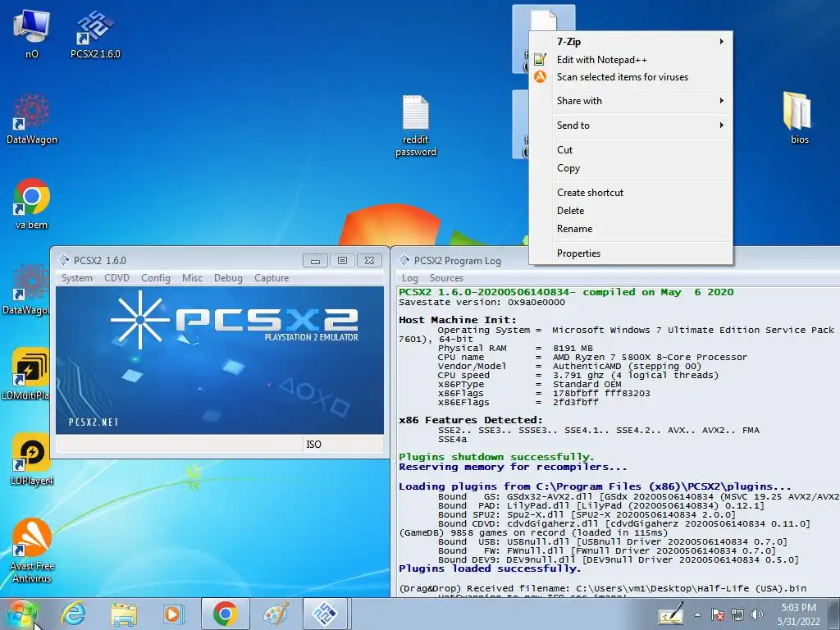Switch to the PCSX2 taskbar button
The height and width of the screenshot is (630, 840).
[326, 614]
